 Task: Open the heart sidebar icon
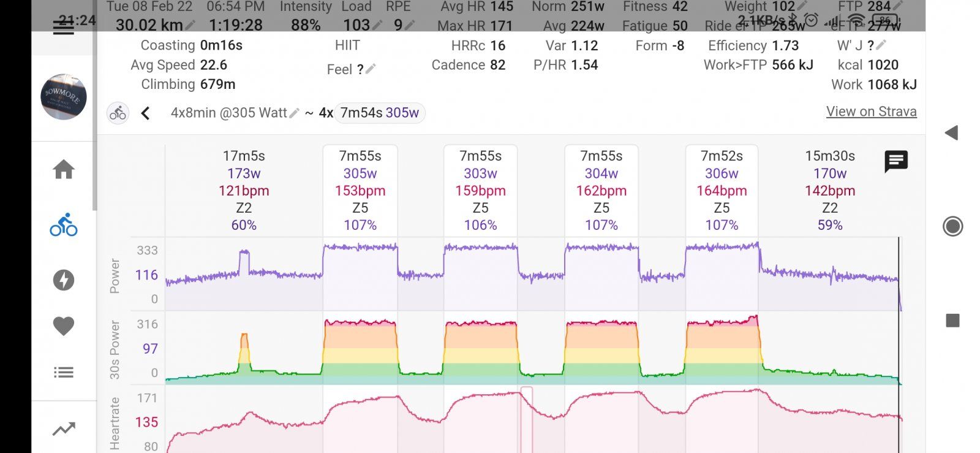pos(64,326)
